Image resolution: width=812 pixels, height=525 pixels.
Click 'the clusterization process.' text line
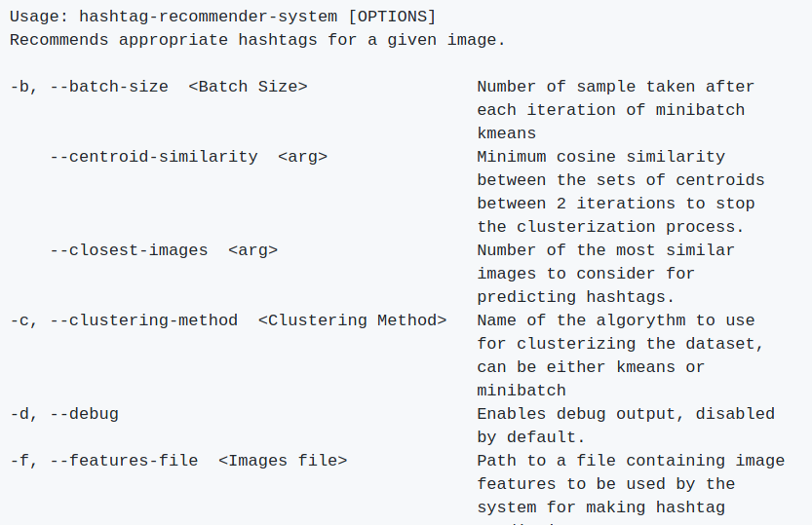[x=610, y=227]
